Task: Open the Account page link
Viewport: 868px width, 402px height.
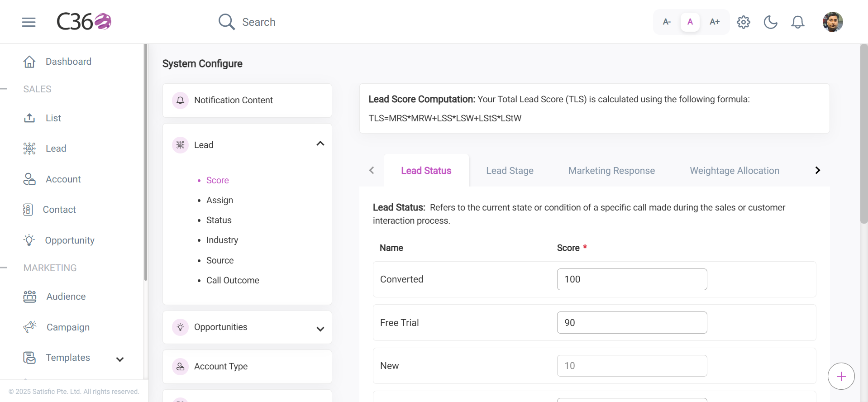Action: pyautogui.click(x=63, y=179)
